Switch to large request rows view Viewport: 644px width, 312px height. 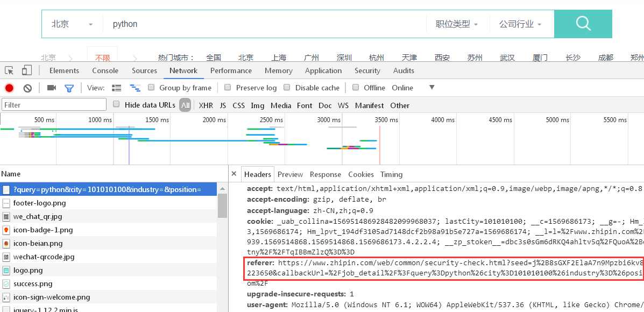117,88
